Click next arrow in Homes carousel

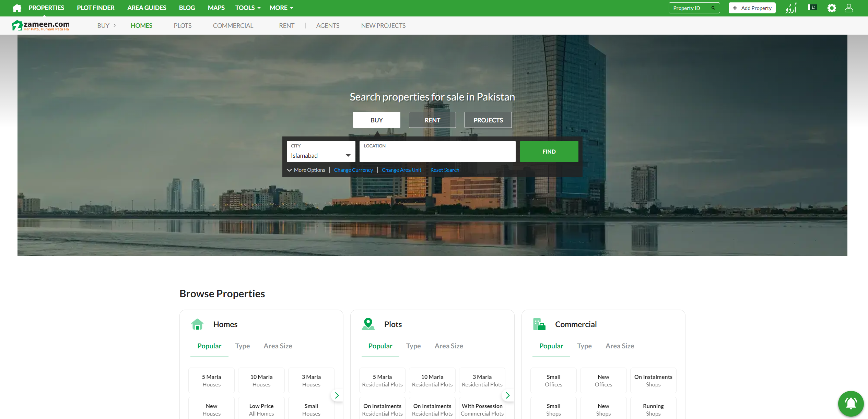point(337,395)
